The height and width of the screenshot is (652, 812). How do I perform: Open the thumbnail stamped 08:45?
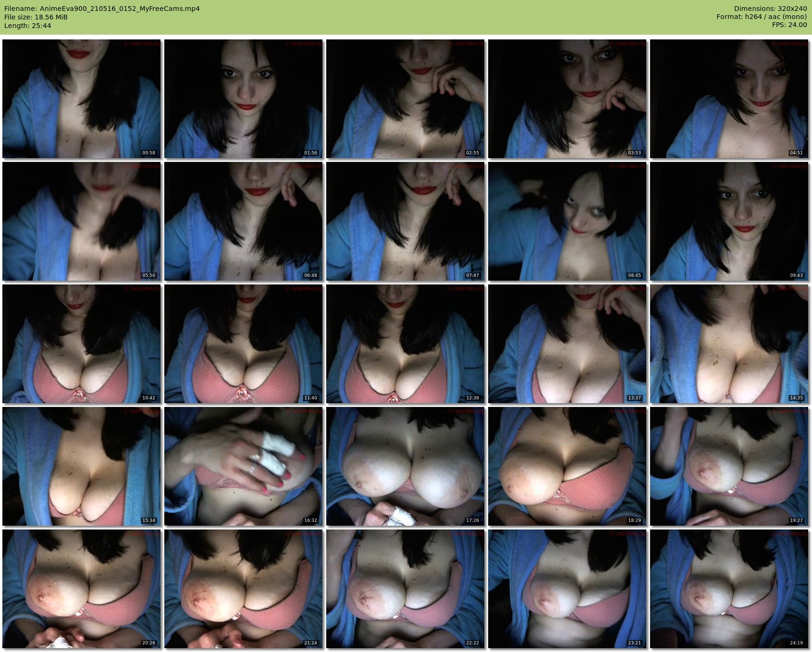567,221
